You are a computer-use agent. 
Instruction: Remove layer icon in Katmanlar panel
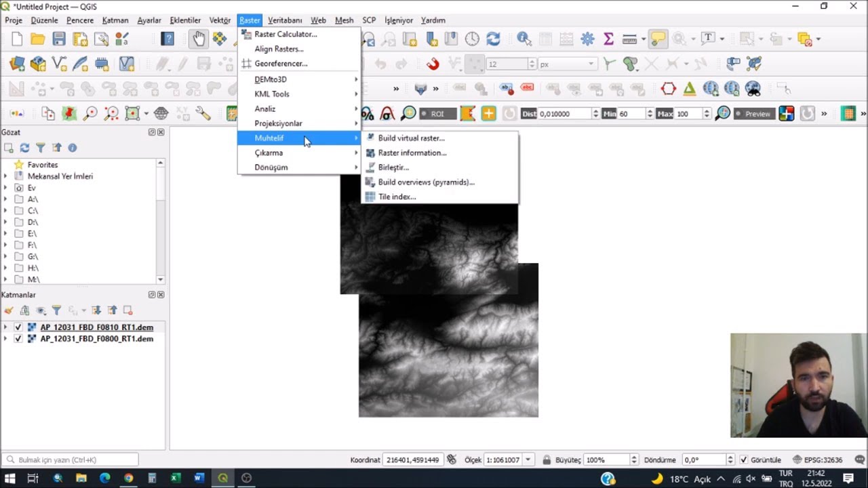tap(127, 310)
